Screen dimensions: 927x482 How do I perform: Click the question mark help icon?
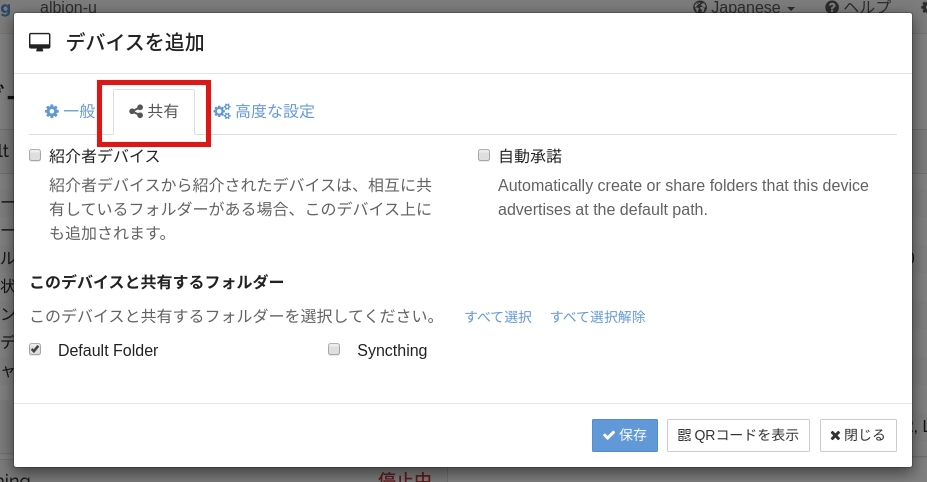pos(832,8)
